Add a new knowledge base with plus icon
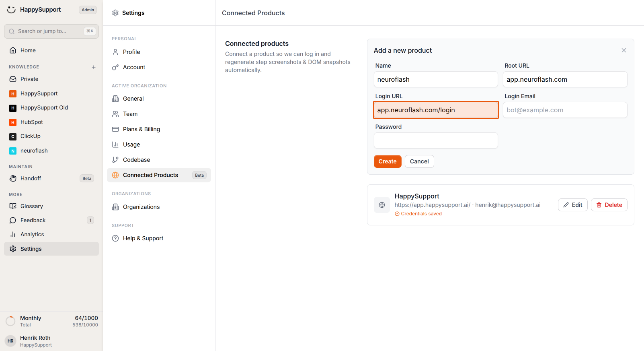The height and width of the screenshot is (351, 644). point(94,67)
